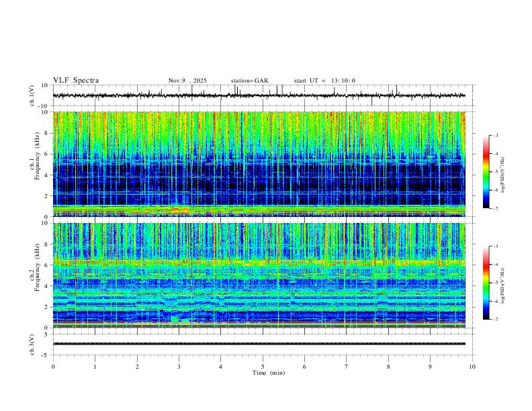Click the ch.1 spectrogram panel
Image resolution: width=532 pixels, height=411 pixels.
(x=259, y=164)
